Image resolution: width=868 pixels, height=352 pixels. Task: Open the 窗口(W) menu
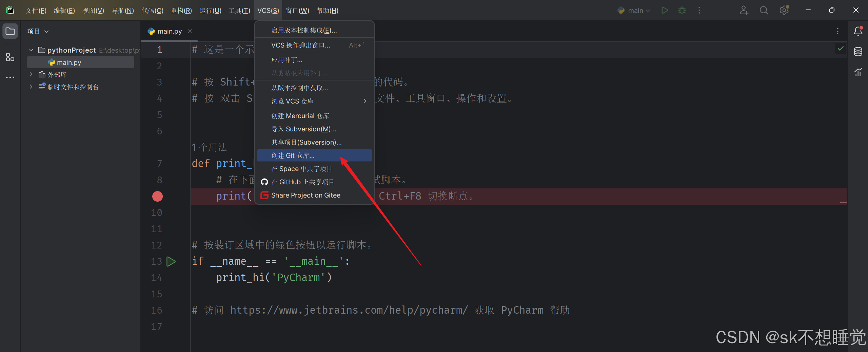[297, 11]
